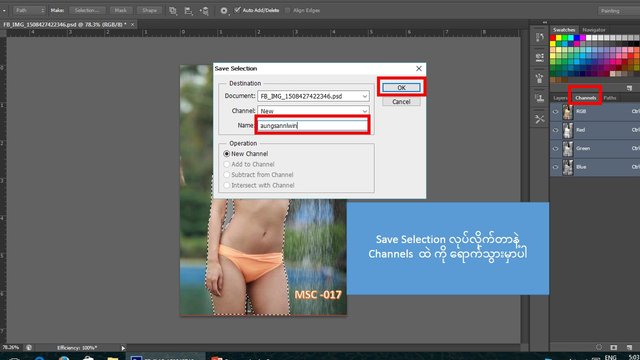Open tool preset picker arrow
The image size is (640, 360).
4,10
